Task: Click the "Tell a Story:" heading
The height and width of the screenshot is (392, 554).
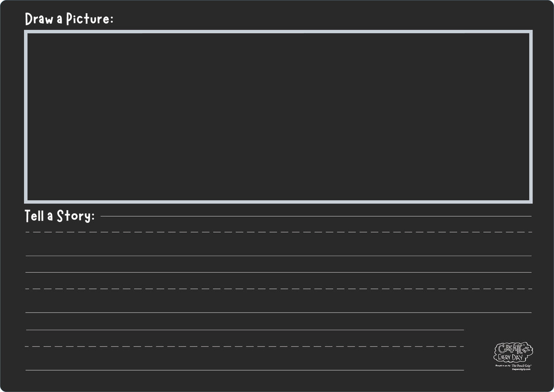Action: point(59,216)
